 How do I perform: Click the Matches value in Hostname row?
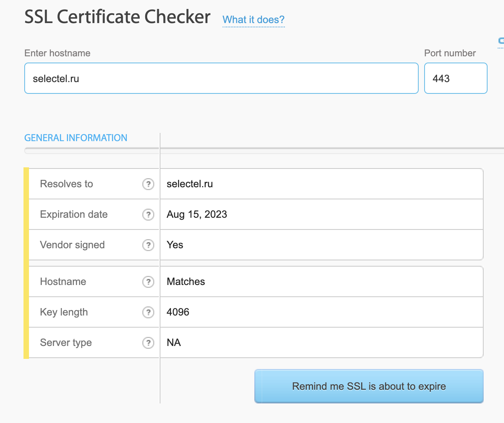(186, 282)
